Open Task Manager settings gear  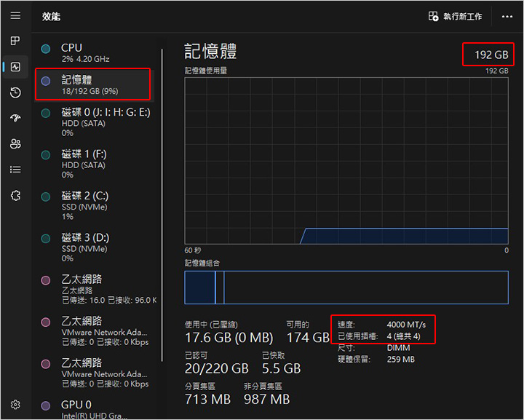tap(15, 405)
